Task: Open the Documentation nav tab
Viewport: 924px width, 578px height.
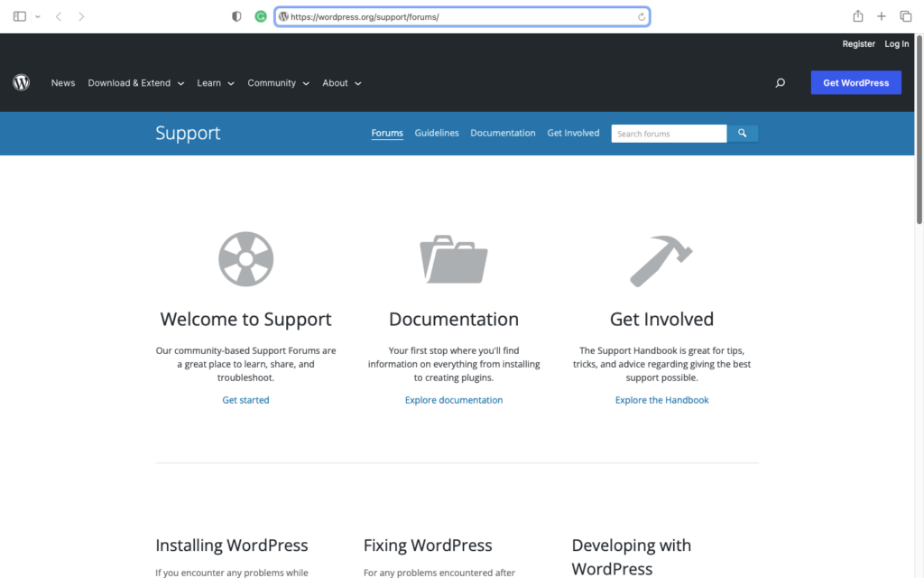Action: 503,134
